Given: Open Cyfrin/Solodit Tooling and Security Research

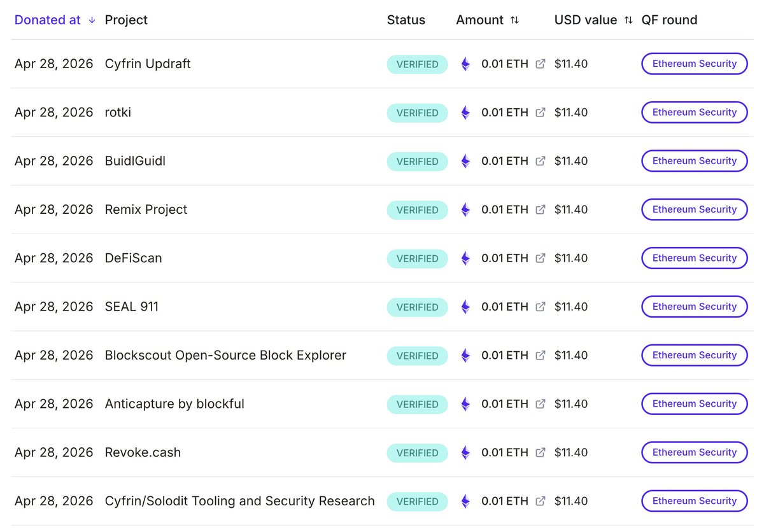Looking at the screenshot, I should click(x=240, y=501).
